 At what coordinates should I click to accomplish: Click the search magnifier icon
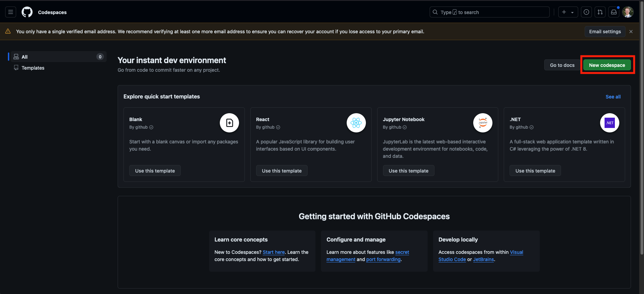(435, 12)
